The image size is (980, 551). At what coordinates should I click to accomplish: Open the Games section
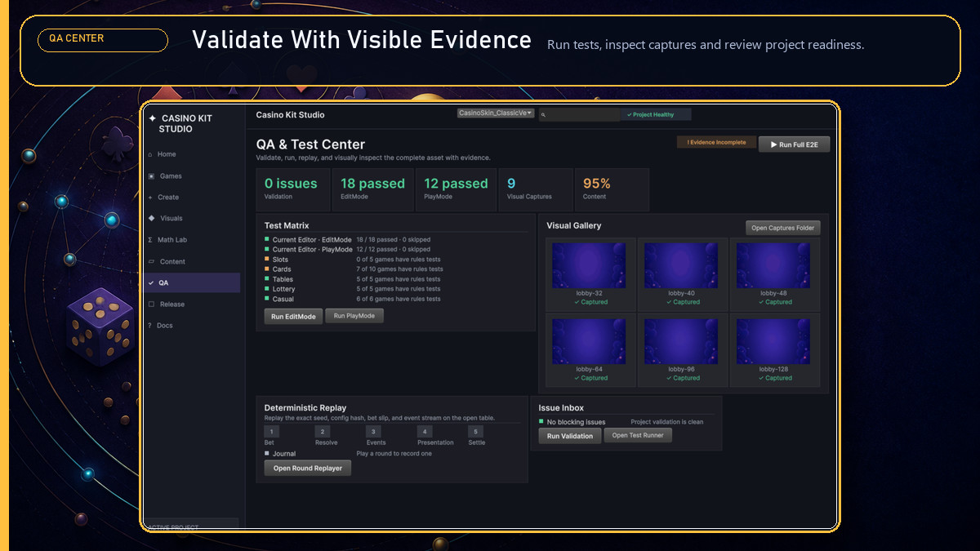tap(193, 176)
